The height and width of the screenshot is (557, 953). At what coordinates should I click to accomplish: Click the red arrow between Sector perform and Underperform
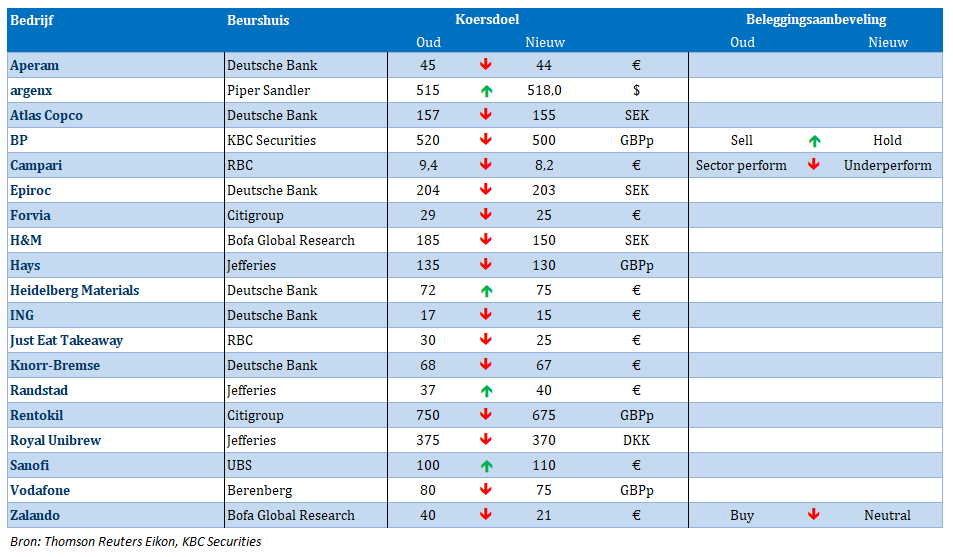click(814, 164)
